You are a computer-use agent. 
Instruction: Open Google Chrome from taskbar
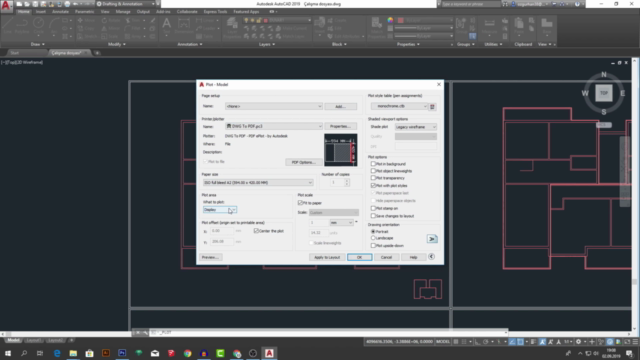coord(187,353)
